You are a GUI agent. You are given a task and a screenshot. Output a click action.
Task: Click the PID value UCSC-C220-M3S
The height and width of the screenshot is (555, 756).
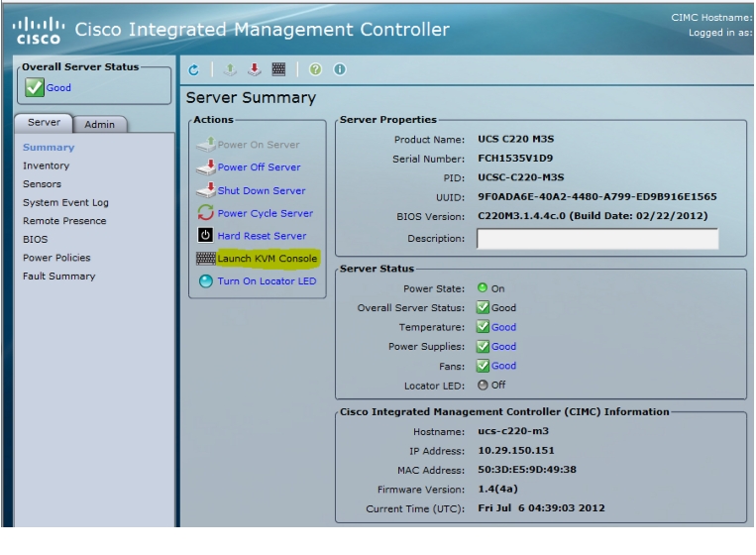tap(521, 177)
